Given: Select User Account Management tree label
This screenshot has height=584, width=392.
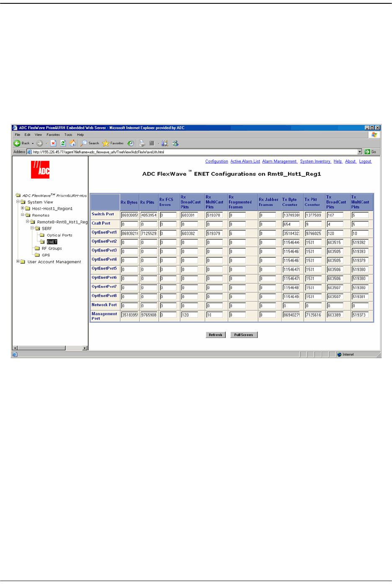Looking at the screenshot, I should (54, 262).
